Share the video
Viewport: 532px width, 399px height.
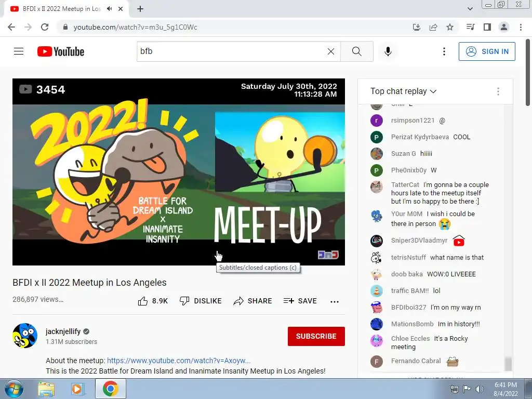point(253,301)
